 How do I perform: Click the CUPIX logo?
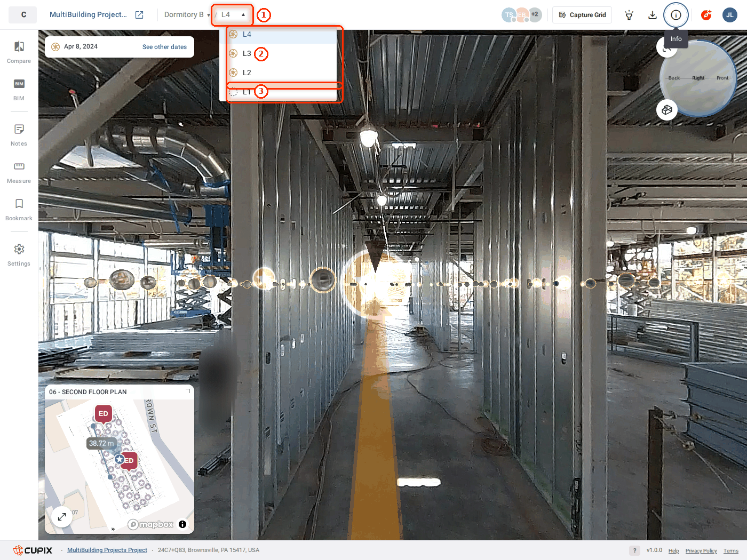click(33, 550)
